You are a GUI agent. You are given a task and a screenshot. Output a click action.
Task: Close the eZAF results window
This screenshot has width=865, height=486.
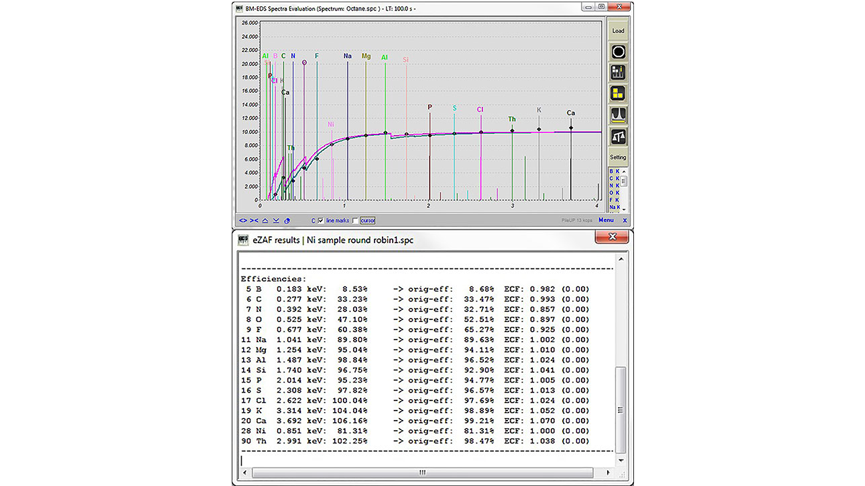point(612,237)
